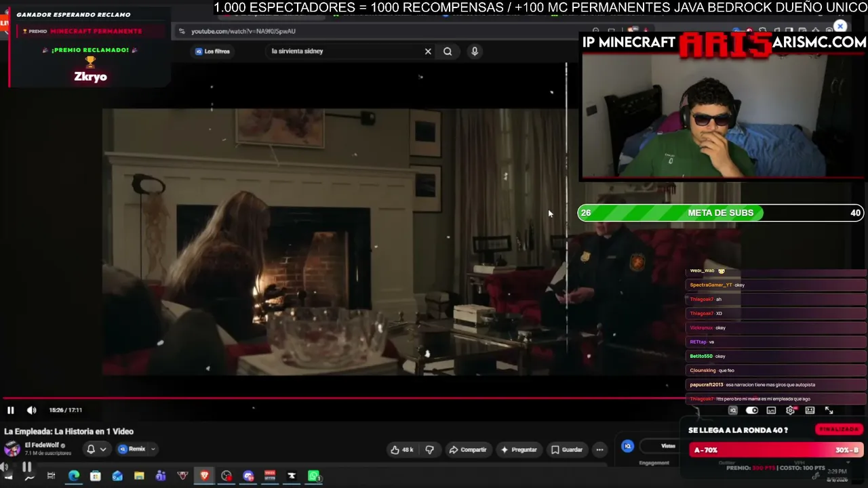Select the Vistas tab
Image resolution: width=868 pixels, height=488 pixels.
(x=668, y=446)
